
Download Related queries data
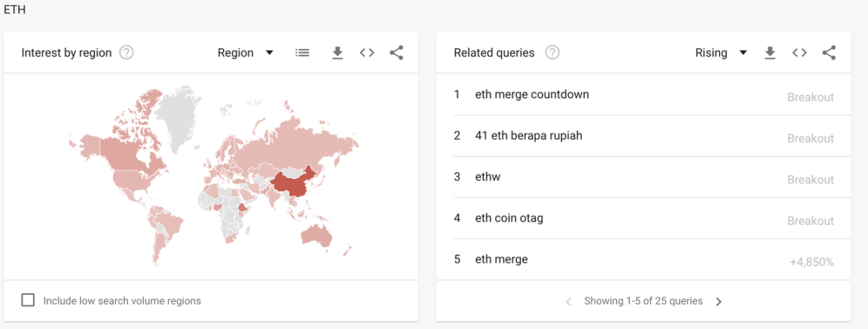point(770,53)
